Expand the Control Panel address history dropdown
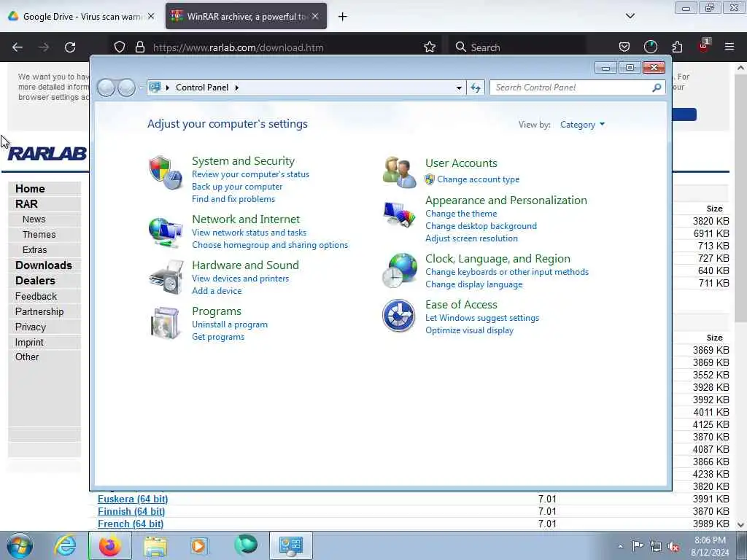This screenshot has height=560, width=747. (459, 87)
